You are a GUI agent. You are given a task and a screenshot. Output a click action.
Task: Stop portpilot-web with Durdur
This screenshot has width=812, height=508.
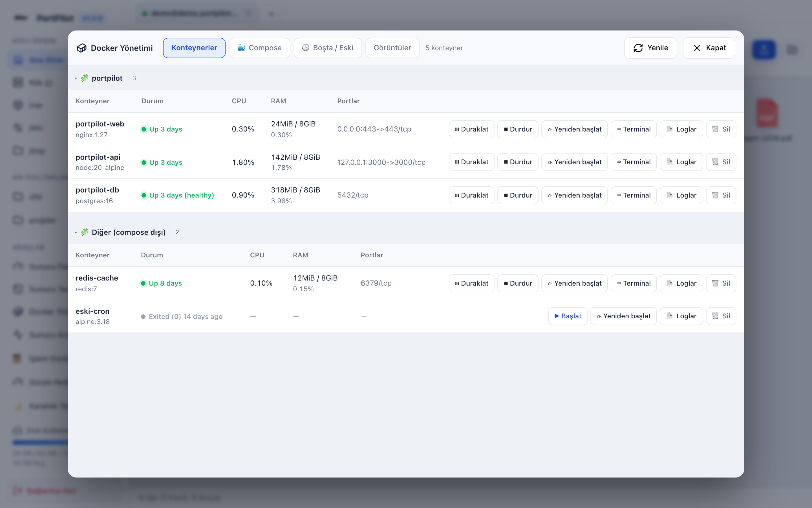click(x=518, y=129)
